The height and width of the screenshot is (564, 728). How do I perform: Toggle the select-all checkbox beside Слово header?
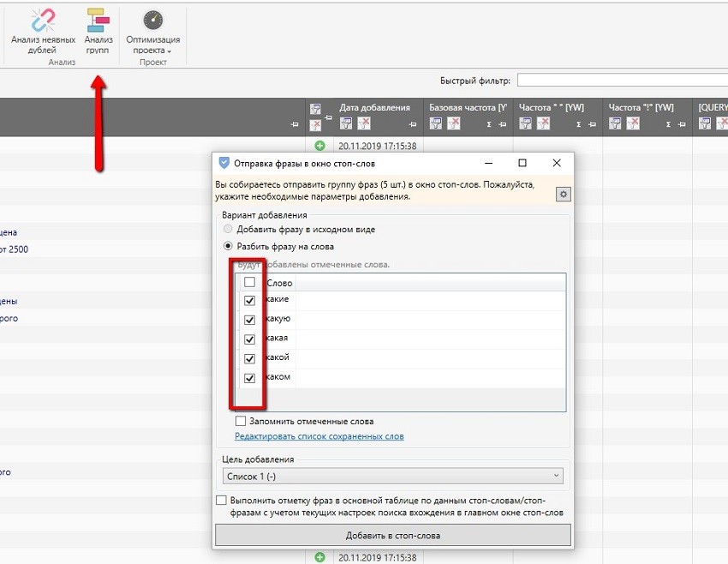point(249,282)
